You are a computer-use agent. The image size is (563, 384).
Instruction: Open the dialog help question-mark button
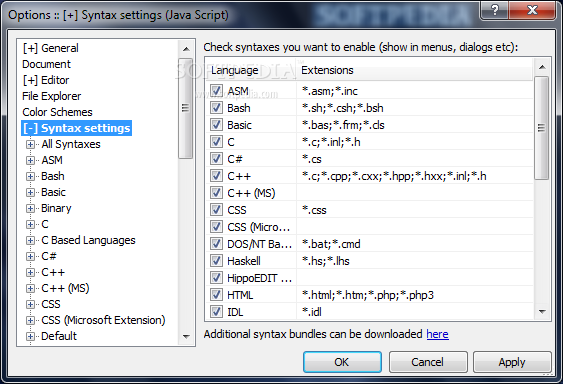point(494,10)
